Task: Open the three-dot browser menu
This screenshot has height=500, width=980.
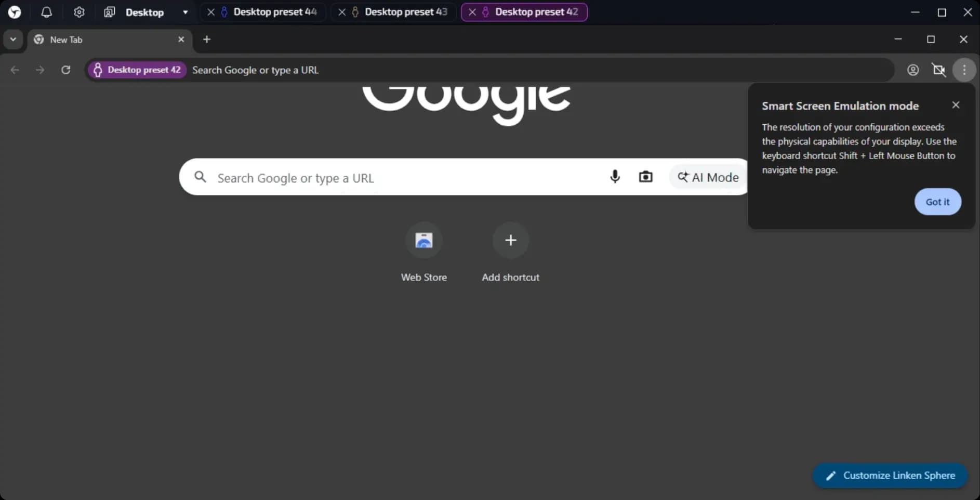Action: pos(964,70)
